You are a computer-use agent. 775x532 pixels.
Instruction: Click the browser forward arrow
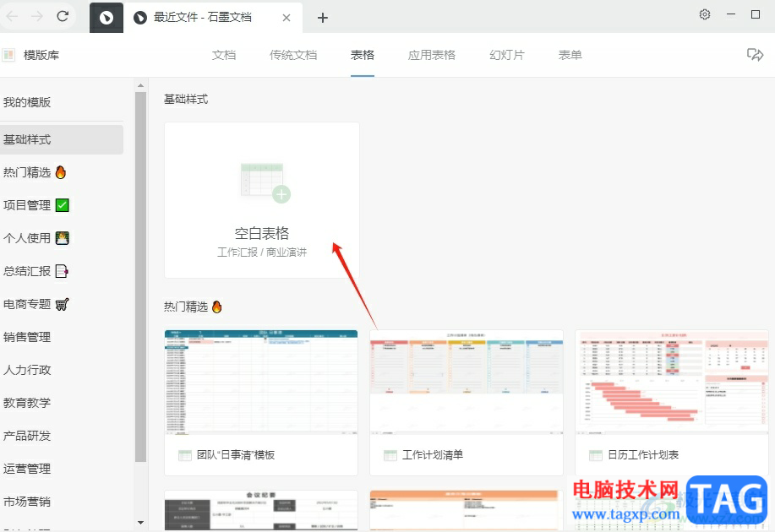click(x=37, y=16)
